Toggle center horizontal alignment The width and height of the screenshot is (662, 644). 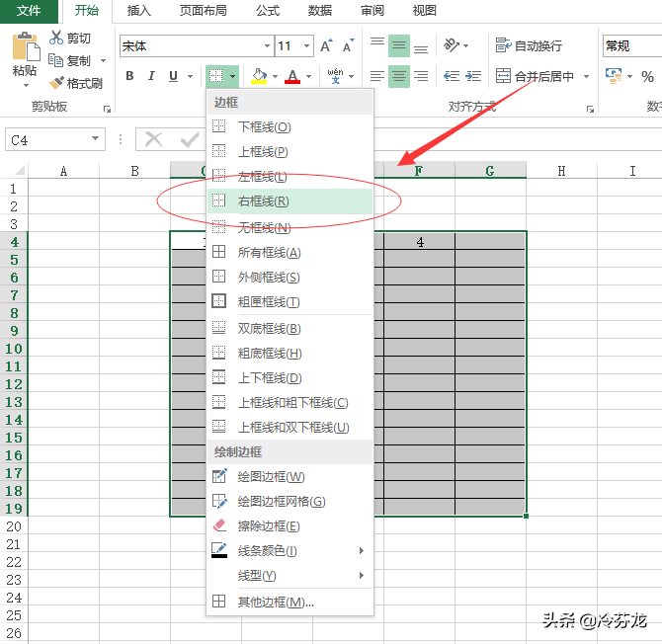coord(398,76)
